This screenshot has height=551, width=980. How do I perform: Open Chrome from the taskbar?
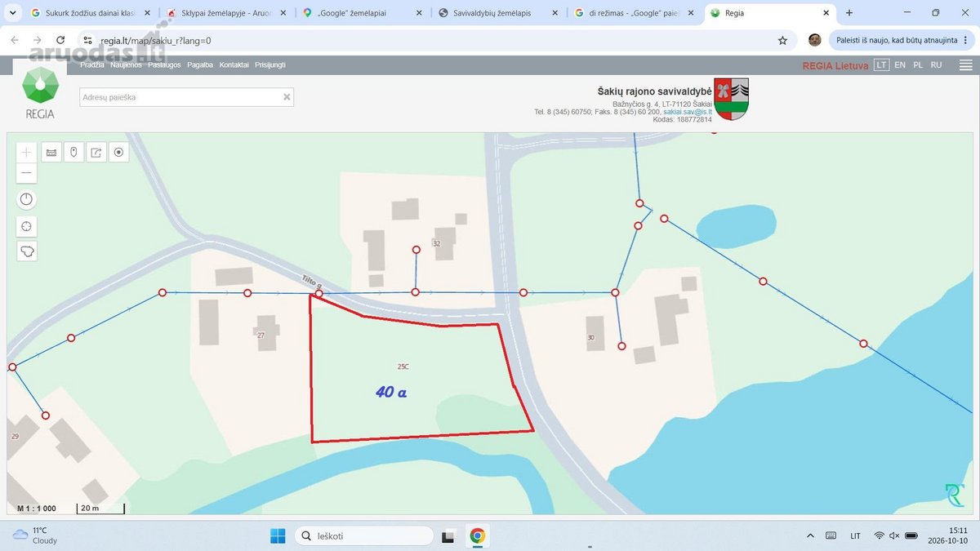pyautogui.click(x=477, y=535)
